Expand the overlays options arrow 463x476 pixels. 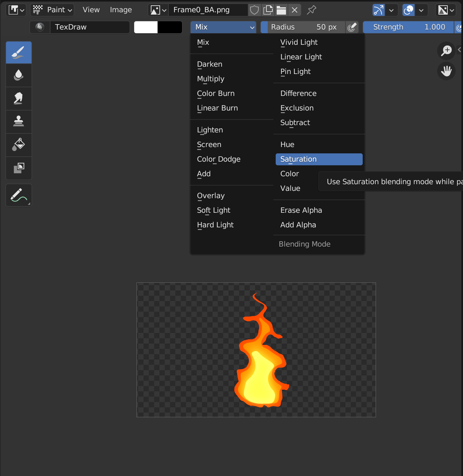point(421,10)
